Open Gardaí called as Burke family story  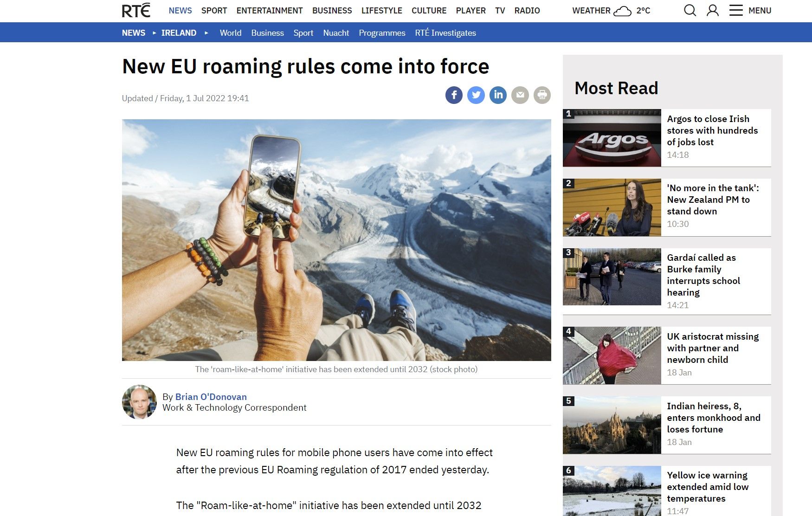703,275
